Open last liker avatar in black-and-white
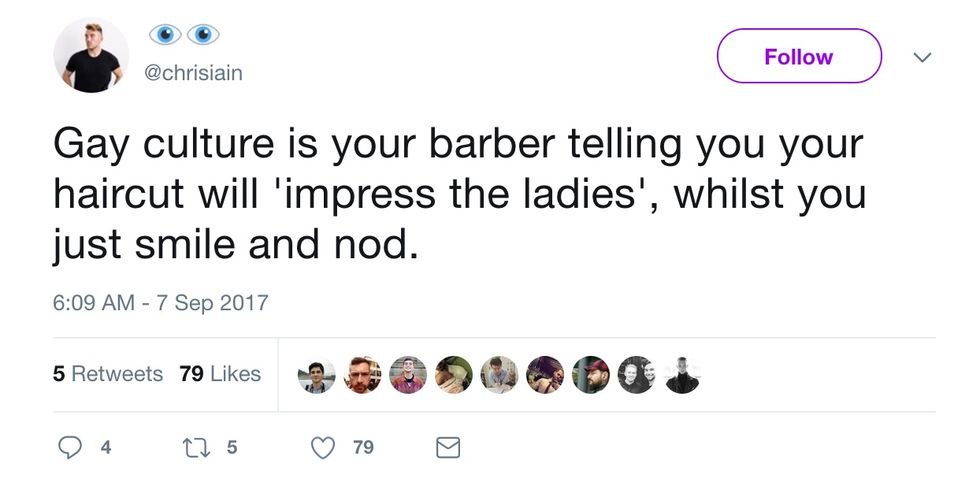The image size is (980, 485). (x=682, y=375)
